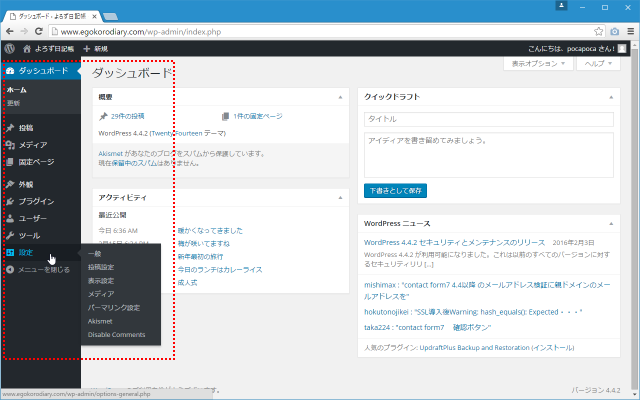Select パーマリンク設定 from settings submenu
This screenshot has width=640, height=400.
click(113, 308)
